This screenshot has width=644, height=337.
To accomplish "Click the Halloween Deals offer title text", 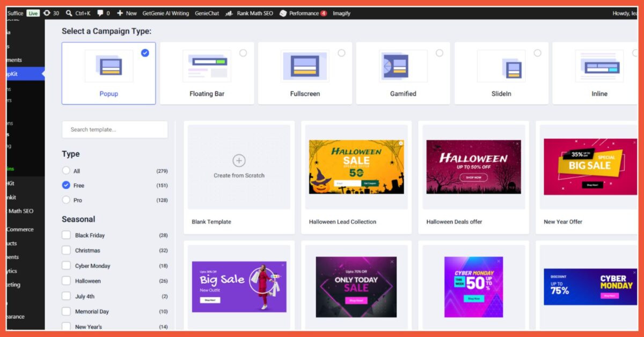I will coord(454,222).
